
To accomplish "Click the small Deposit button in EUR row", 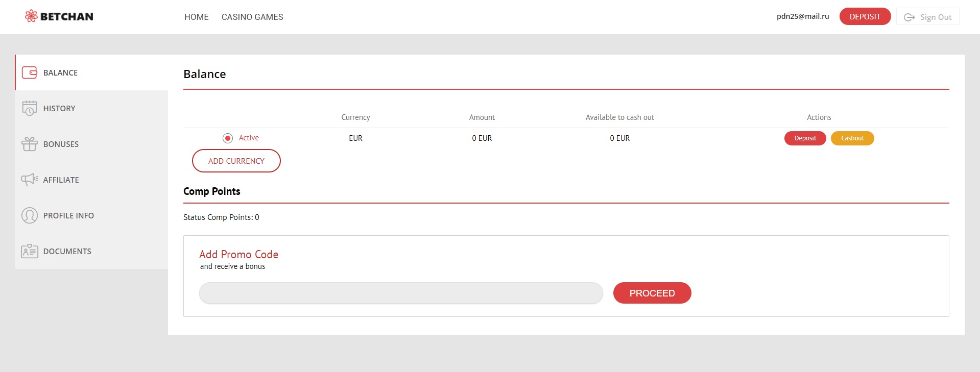I will tap(805, 138).
